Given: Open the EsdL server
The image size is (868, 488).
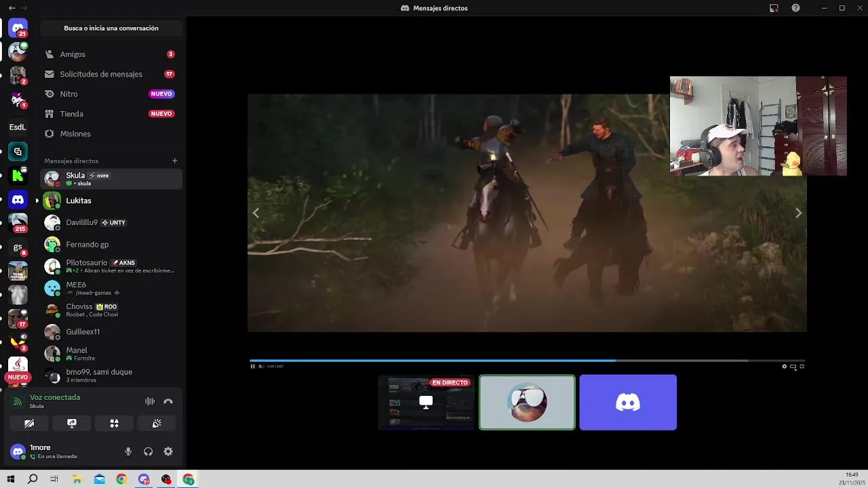Looking at the screenshot, I should tap(18, 127).
